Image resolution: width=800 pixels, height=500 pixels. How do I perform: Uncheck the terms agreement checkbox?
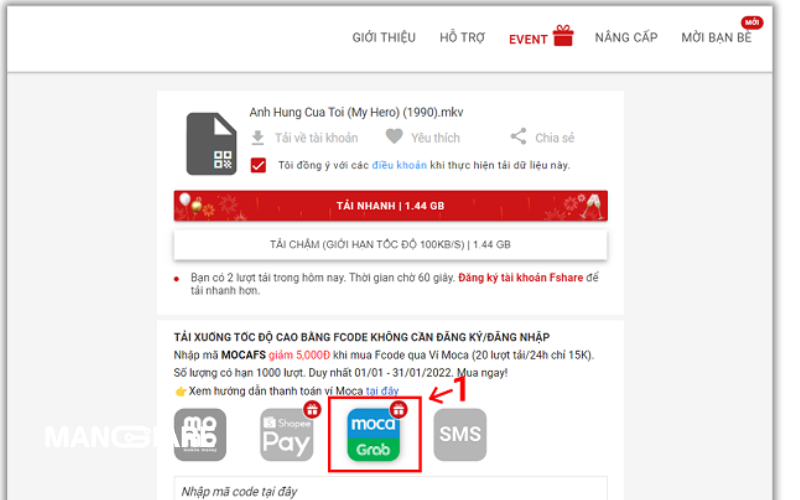pyautogui.click(x=258, y=165)
